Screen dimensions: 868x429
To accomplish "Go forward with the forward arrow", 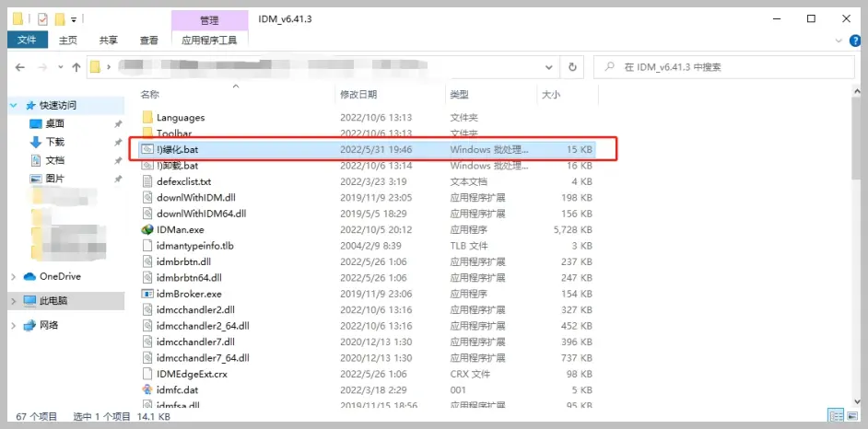I will 42,67.
